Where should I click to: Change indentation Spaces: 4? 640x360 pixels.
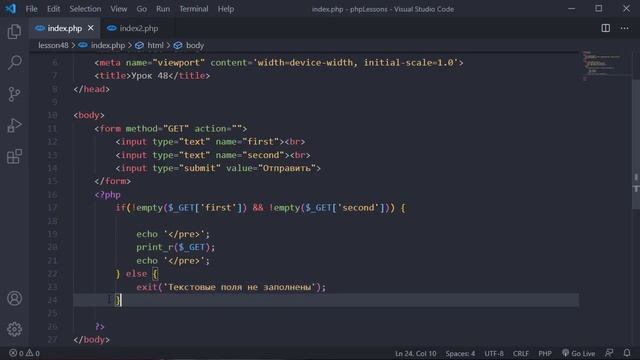coord(460,353)
